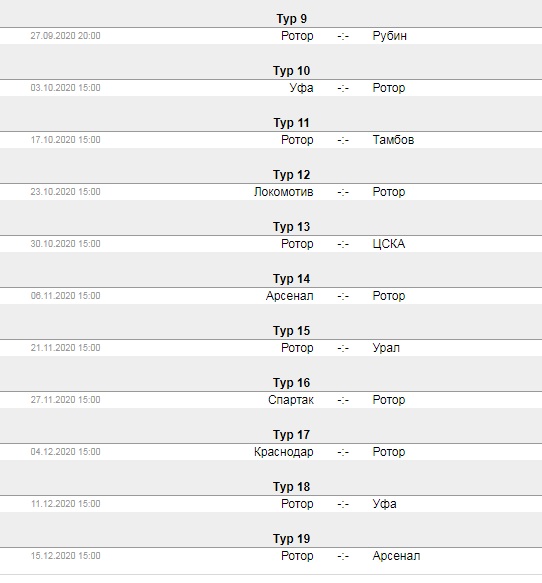This screenshot has width=542, height=583.
Task: Open the Локомотив team link
Action: pyautogui.click(x=284, y=192)
